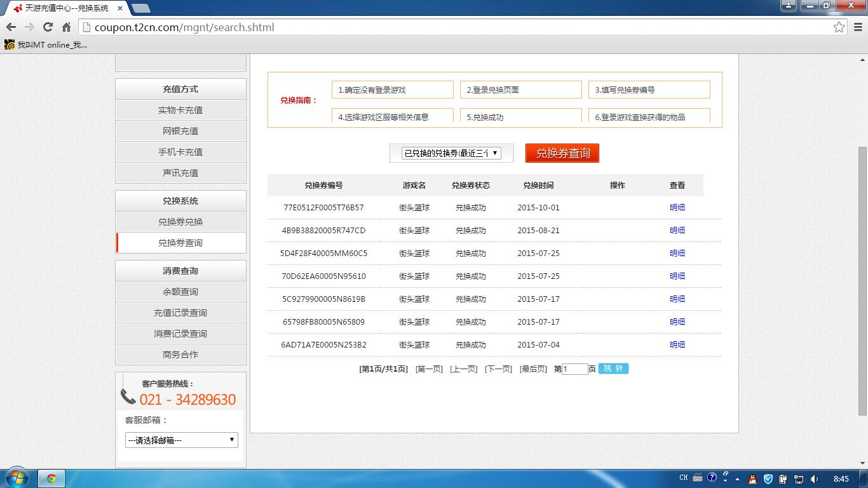Viewport: 868px width, 488px height.
Task: Open 充值记录查询 in the sidebar
Action: click(180, 313)
